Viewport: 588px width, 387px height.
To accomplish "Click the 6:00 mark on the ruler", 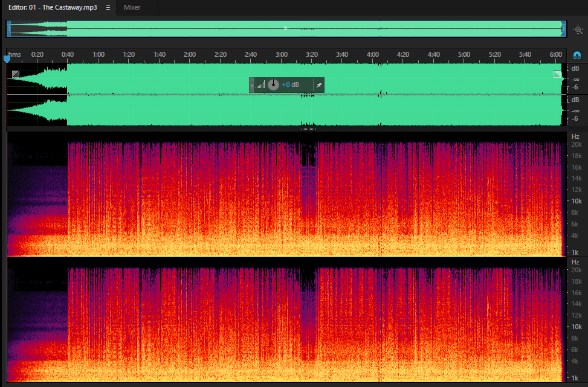I will point(556,54).
